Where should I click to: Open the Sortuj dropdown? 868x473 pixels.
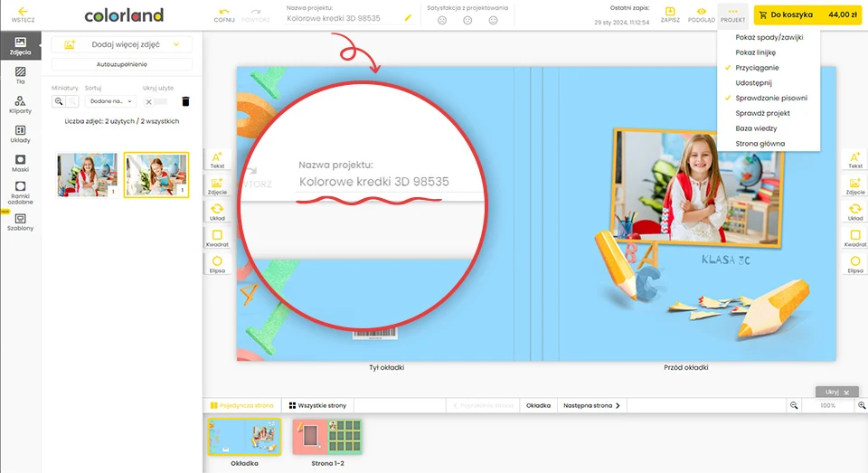pos(110,101)
